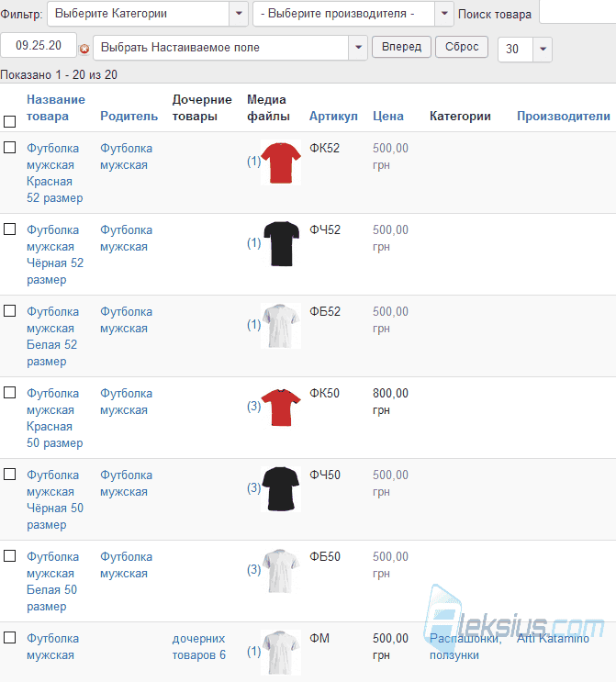Viewport: 616px width, 682px height.
Task: Open white t-shirt thumbnail for ФМ
Action: point(281,653)
